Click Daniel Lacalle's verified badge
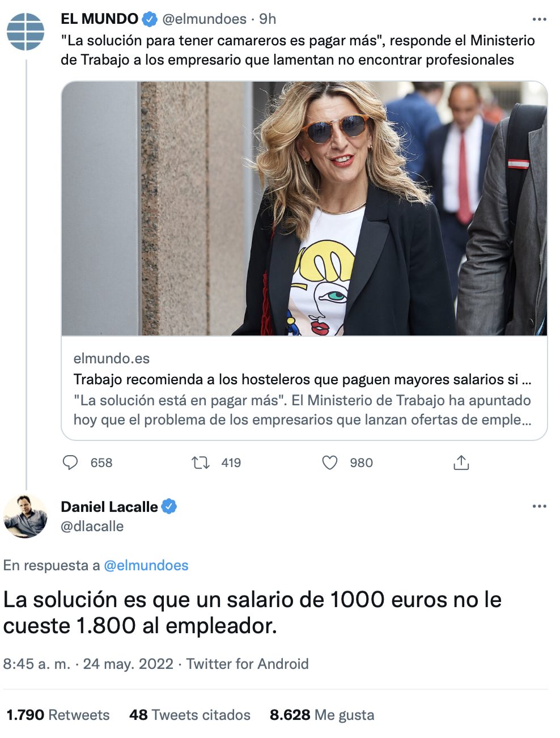The image size is (560, 738). [169, 506]
